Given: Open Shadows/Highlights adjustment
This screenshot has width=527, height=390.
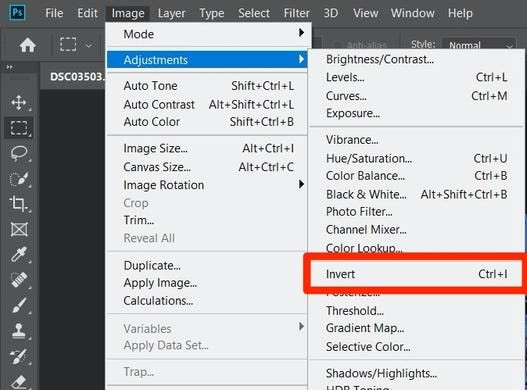Looking at the screenshot, I should 417,373.
